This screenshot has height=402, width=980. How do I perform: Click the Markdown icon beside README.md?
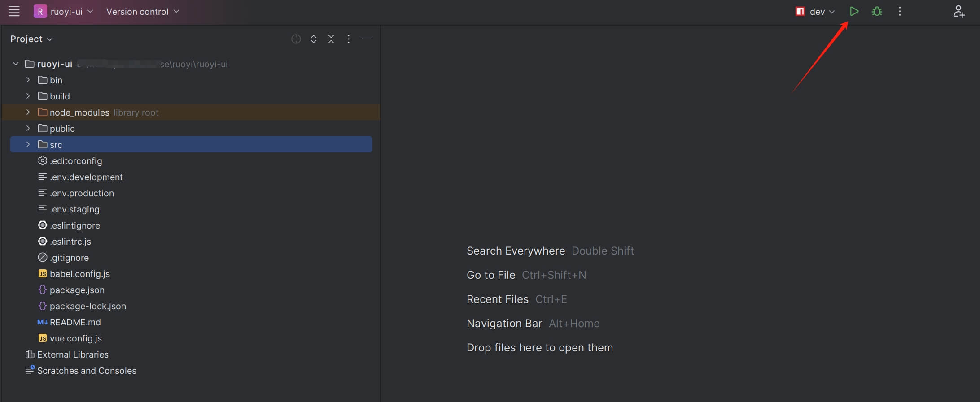[42, 322]
